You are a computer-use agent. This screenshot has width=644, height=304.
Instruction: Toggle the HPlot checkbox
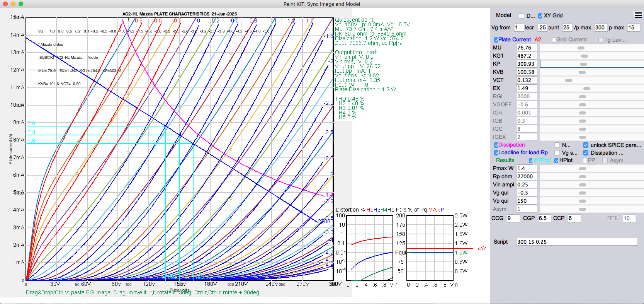556,161
